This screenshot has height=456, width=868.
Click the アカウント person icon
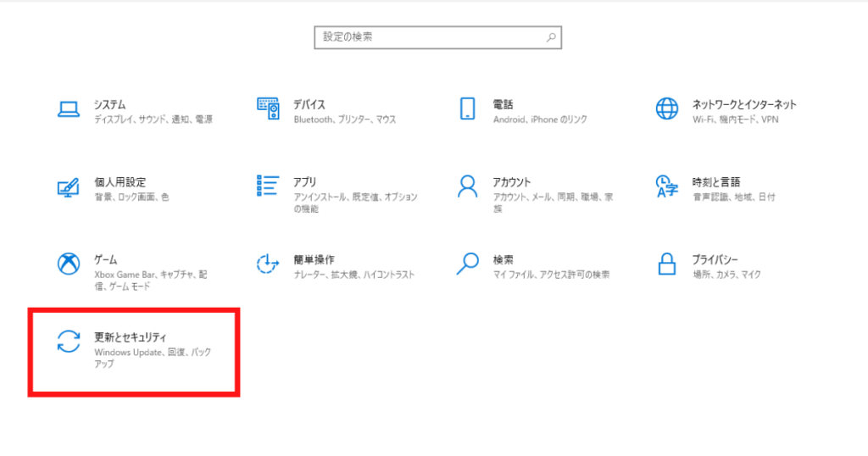[x=467, y=186]
